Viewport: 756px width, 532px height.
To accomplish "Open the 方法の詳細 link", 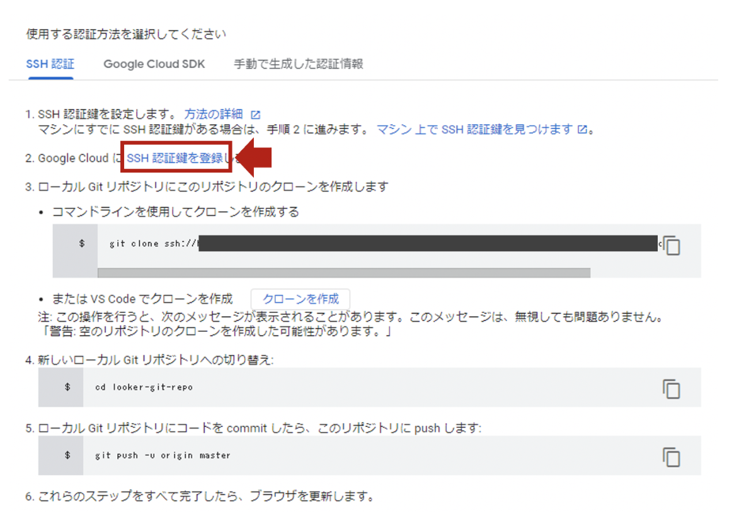I will click(x=213, y=115).
